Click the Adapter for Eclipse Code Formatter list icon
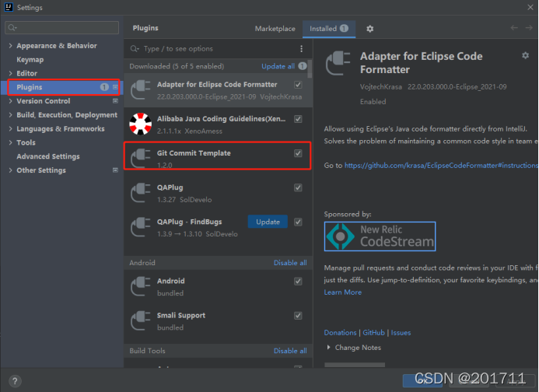Screen dimensions: 539x392 (140, 89)
